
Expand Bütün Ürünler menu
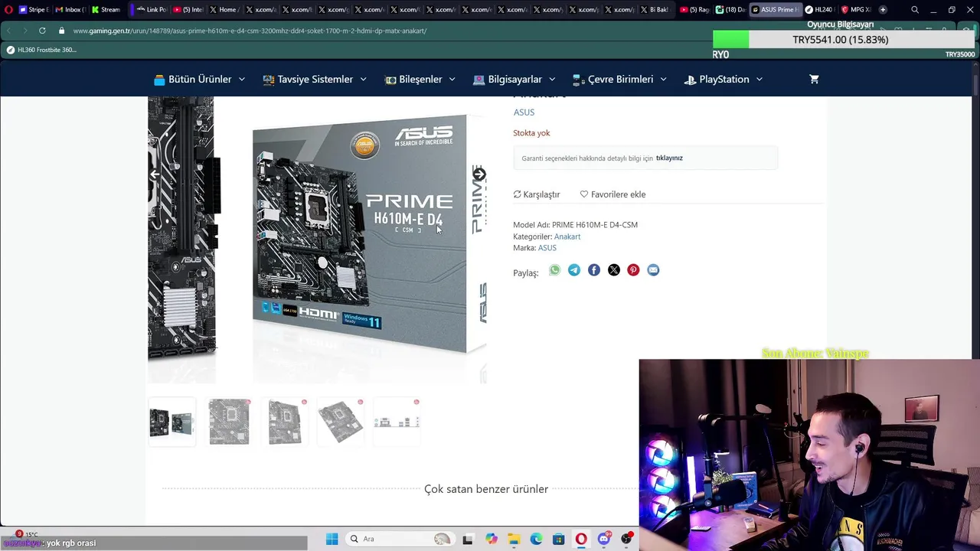coord(199,79)
